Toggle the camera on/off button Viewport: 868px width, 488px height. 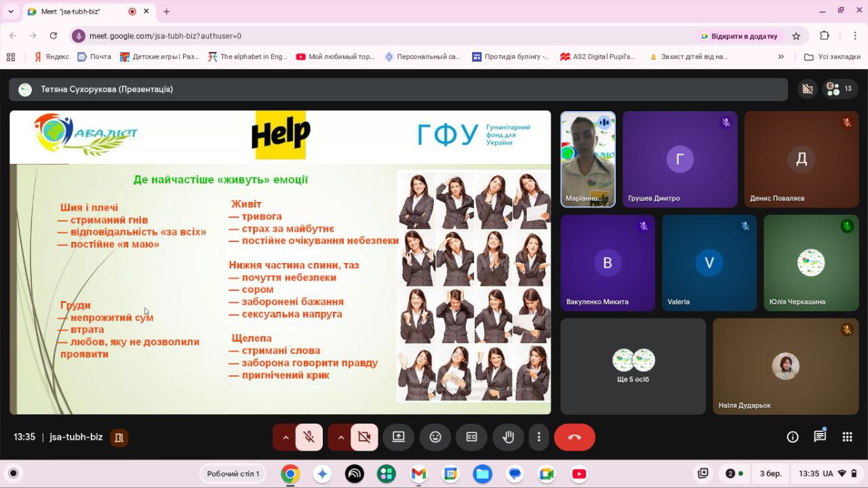click(364, 437)
